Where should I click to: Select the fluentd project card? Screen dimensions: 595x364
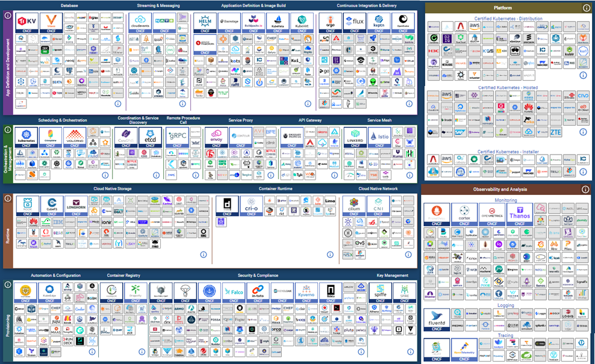(x=437, y=319)
